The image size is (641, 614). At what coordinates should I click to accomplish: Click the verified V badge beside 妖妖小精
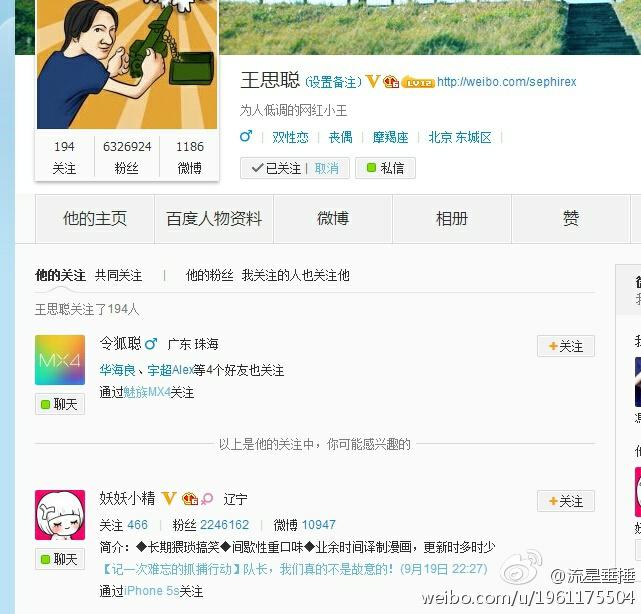pyautogui.click(x=169, y=498)
